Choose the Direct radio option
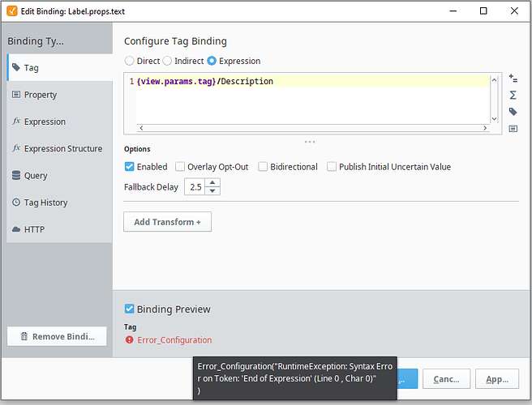532x405 pixels. click(x=129, y=61)
